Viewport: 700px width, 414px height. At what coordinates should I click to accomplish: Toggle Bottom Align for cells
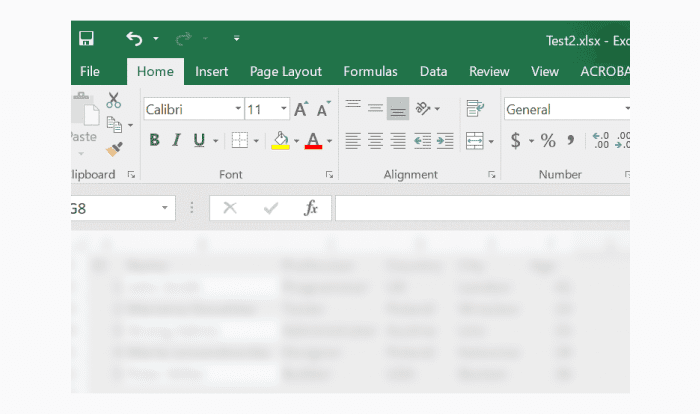coord(397,109)
